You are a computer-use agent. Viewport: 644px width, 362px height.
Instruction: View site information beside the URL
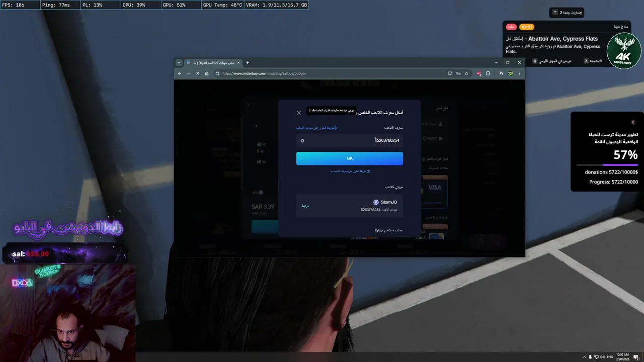coord(218,73)
